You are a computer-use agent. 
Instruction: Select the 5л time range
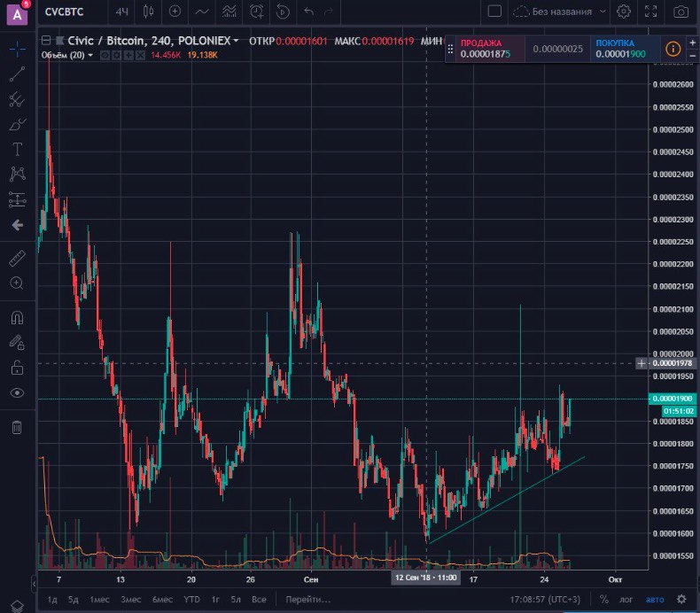pyautogui.click(x=236, y=599)
